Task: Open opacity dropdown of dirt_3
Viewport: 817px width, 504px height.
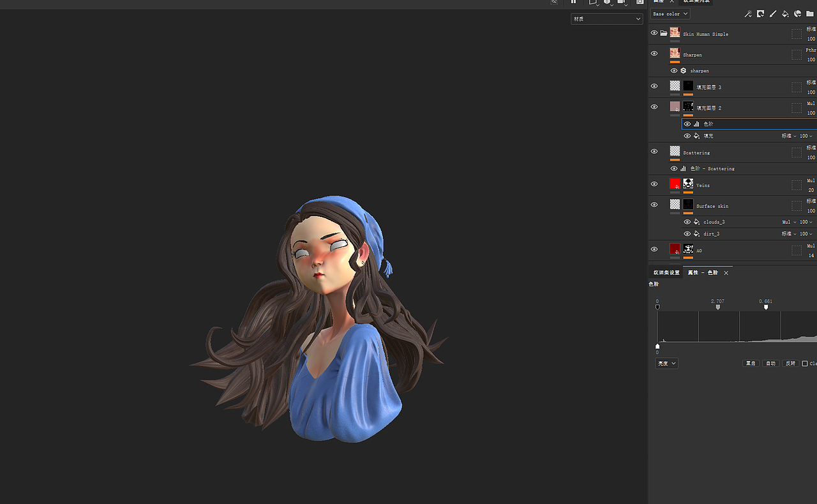Action: click(x=806, y=233)
